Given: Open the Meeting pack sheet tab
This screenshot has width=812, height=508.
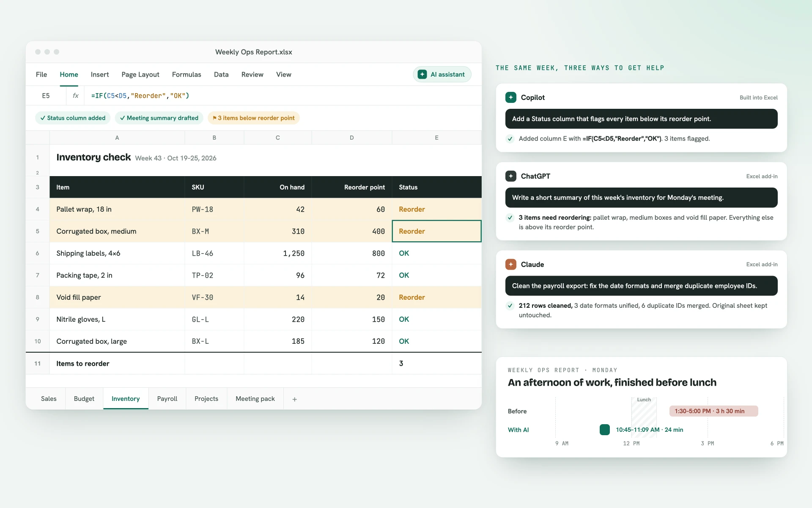Looking at the screenshot, I should tap(255, 399).
